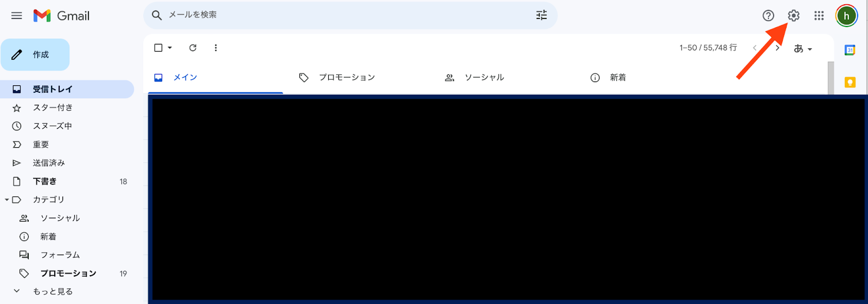The width and height of the screenshot is (868, 304).
Task: Open the 下書き drafts folder
Action: click(x=67, y=181)
